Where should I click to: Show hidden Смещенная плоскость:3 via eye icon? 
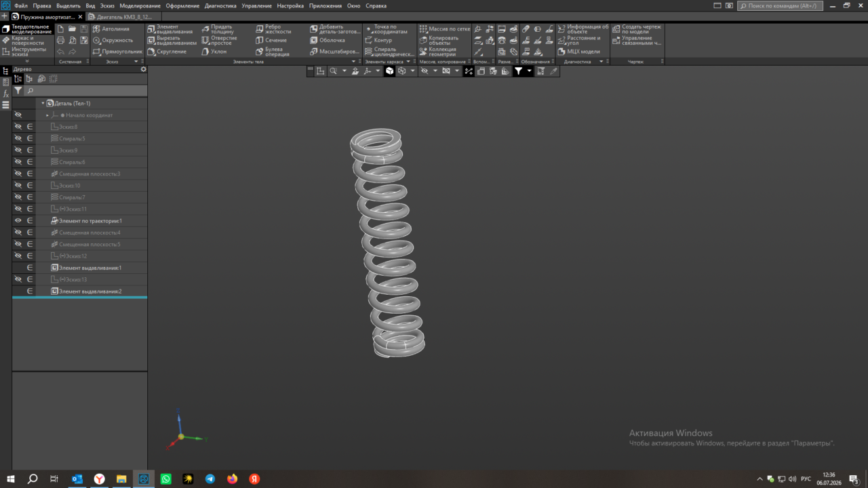[x=18, y=174]
